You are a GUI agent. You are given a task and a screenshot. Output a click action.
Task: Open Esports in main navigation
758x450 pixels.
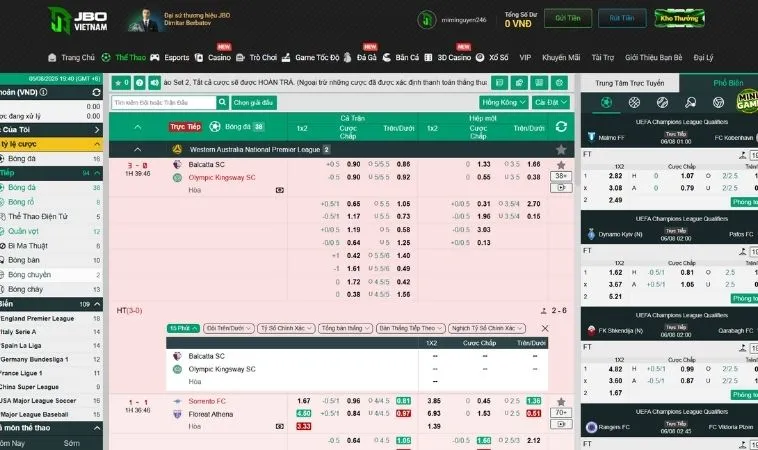[176, 58]
